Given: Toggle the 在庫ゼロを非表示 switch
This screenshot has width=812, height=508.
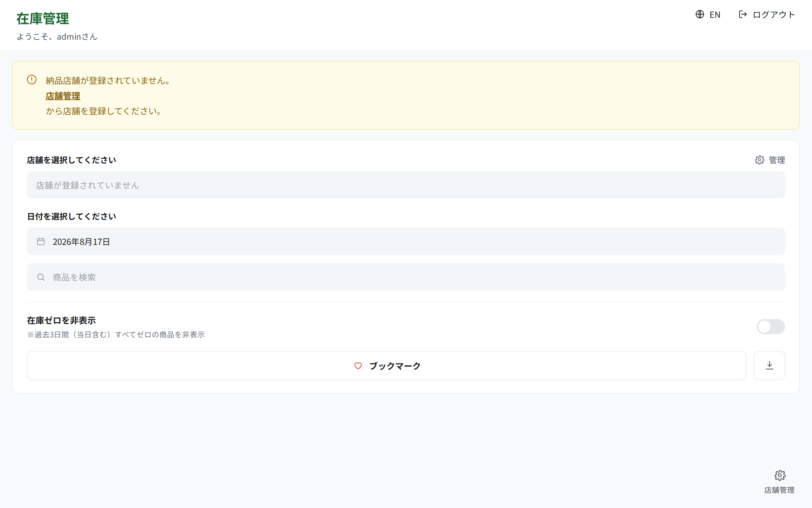Looking at the screenshot, I should click(770, 327).
